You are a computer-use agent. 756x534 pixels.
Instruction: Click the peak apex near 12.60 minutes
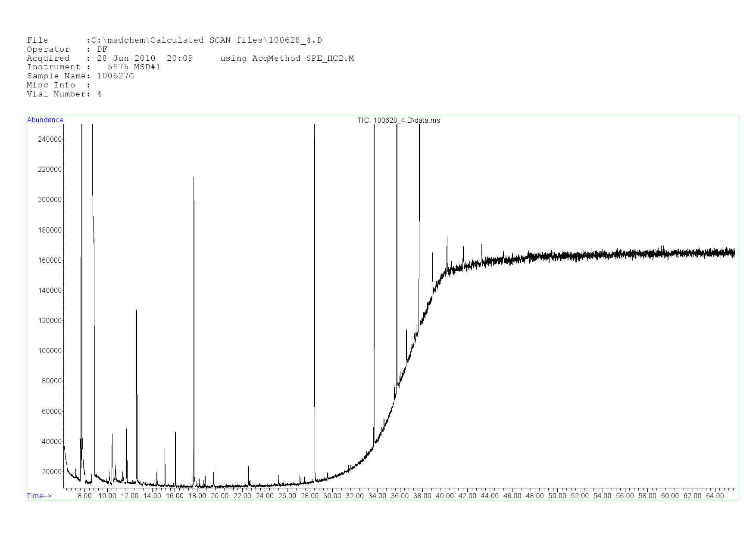(136, 310)
